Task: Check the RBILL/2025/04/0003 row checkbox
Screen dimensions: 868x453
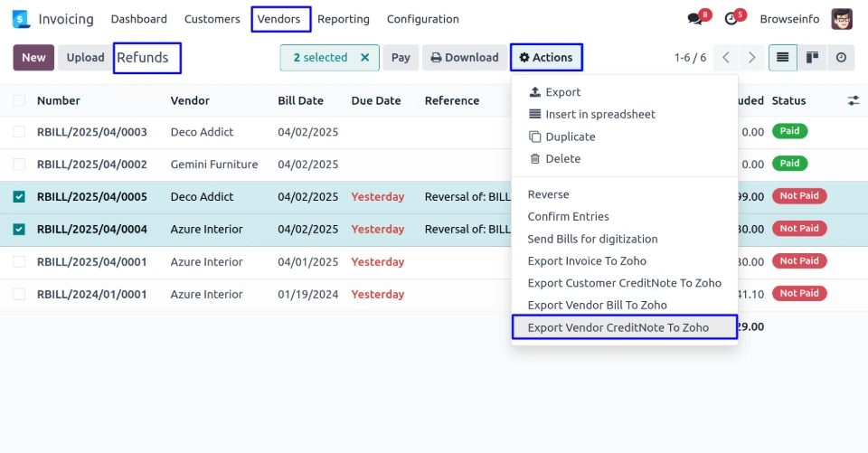Action: pos(19,132)
